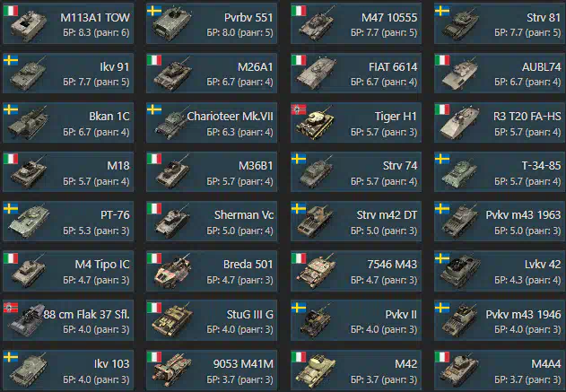This screenshot has height=392, width=566.
Task: Click the Breda 501 vehicle image
Action: tap(172, 272)
